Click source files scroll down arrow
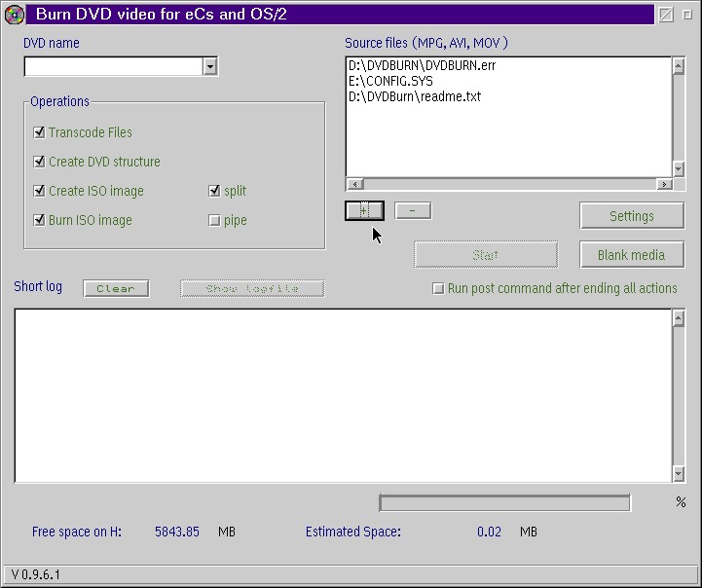Image resolution: width=702 pixels, height=588 pixels. coord(679,168)
